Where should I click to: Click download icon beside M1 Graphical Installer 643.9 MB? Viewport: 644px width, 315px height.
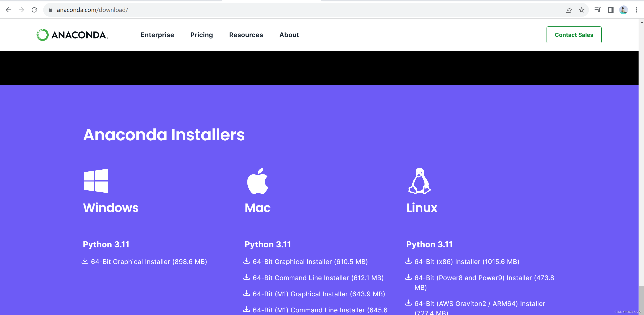click(246, 293)
